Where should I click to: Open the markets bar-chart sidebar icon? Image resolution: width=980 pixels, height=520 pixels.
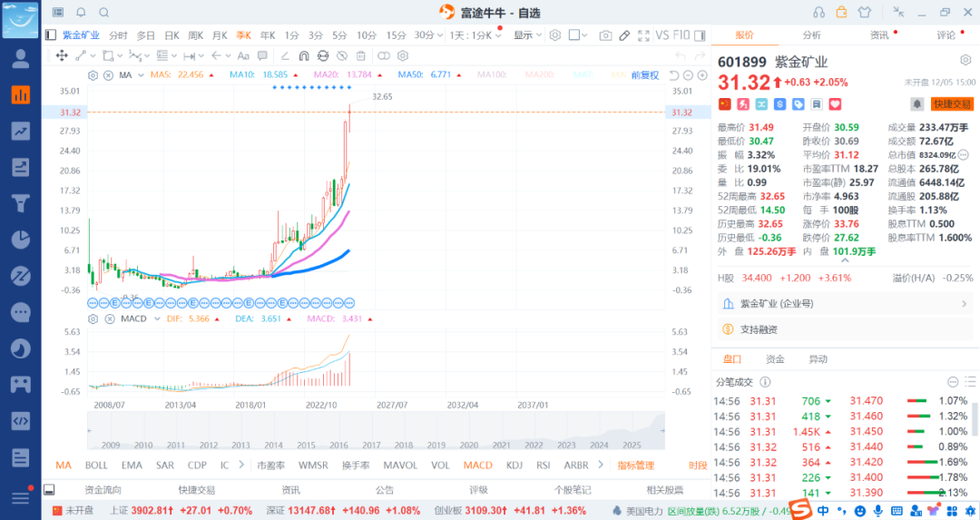(x=21, y=95)
